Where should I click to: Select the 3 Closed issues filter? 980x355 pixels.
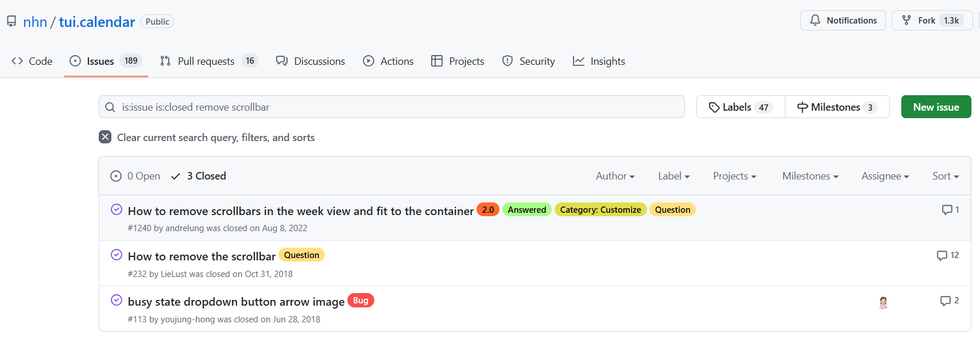click(199, 176)
